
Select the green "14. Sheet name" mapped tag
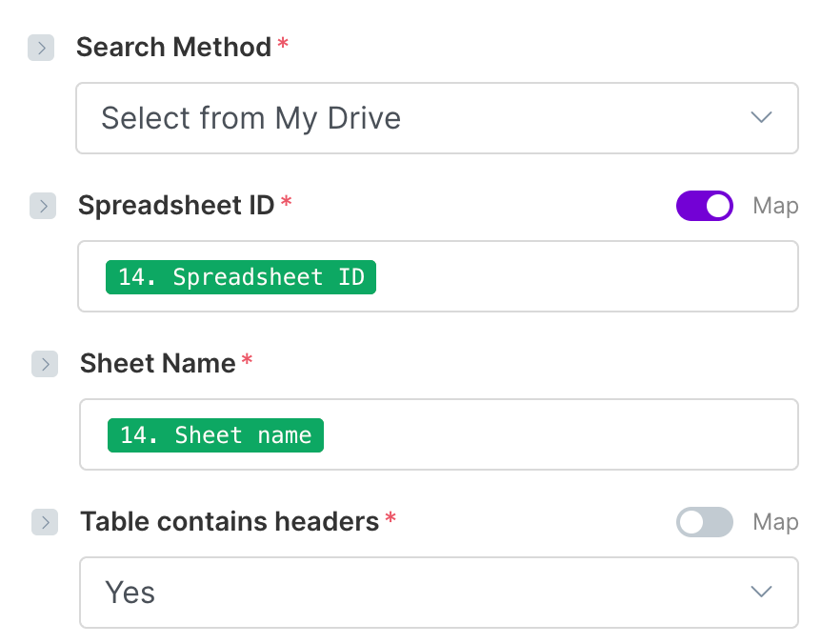[215, 434]
